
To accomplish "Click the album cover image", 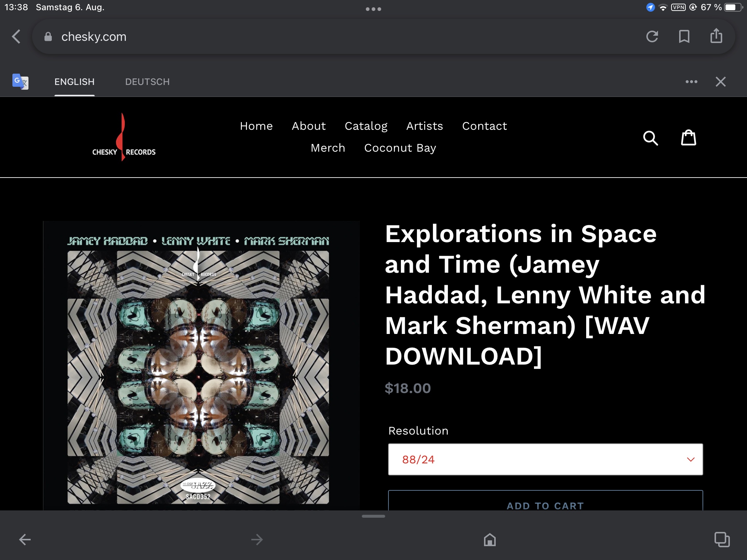I will point(201,365).
